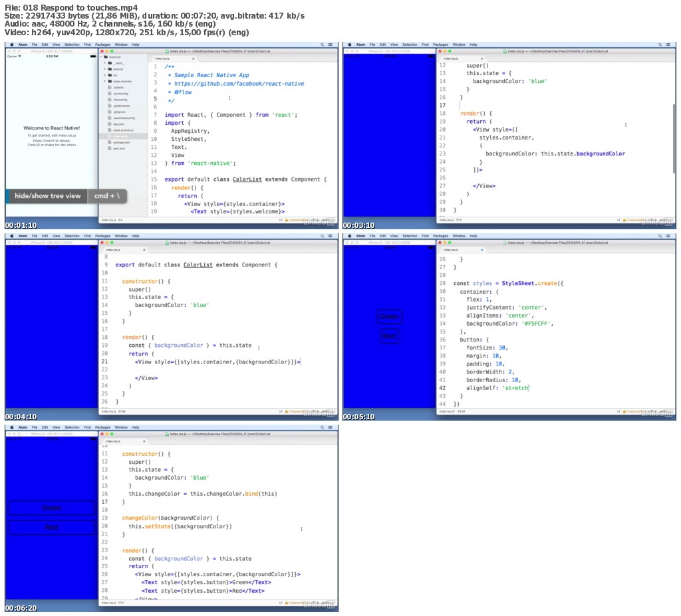This screenshot has width=681, height=616.
Task: Click 'backgroundColor: this.state.backgroundColor' line in the 00:03:10 frame
Action: pos(555,154)
